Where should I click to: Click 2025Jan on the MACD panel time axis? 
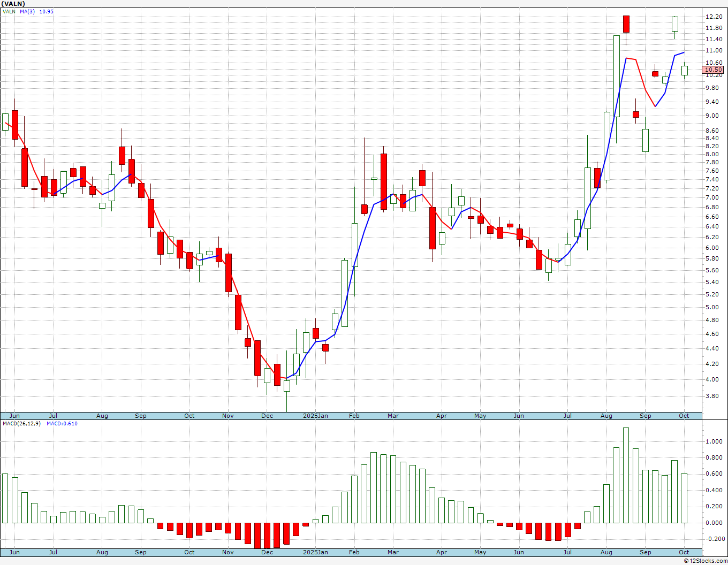[x=315, y=552]
